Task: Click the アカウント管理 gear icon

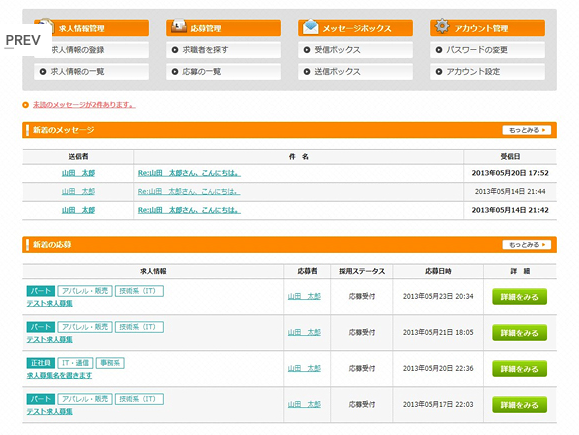Action: [442, 26]
